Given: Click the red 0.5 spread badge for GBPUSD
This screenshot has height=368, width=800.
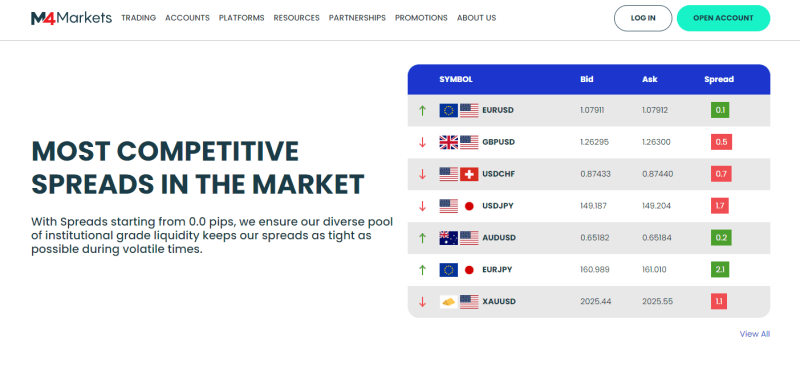Looking at the screenshot, I should point(721,142).
